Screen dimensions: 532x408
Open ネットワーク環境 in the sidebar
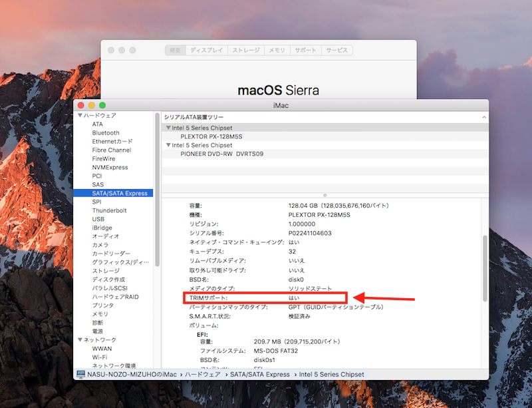pyautogui.click(x=114, y=365)
